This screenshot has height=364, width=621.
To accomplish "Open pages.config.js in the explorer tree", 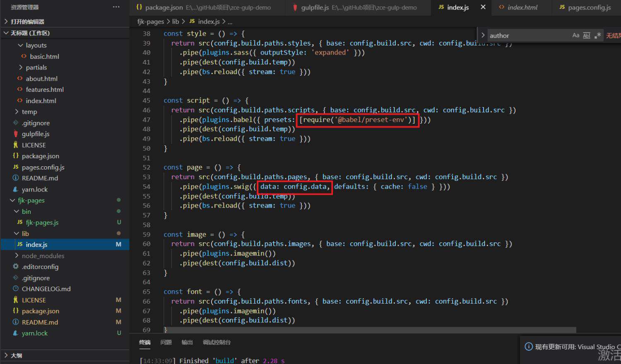I will 43,167.
